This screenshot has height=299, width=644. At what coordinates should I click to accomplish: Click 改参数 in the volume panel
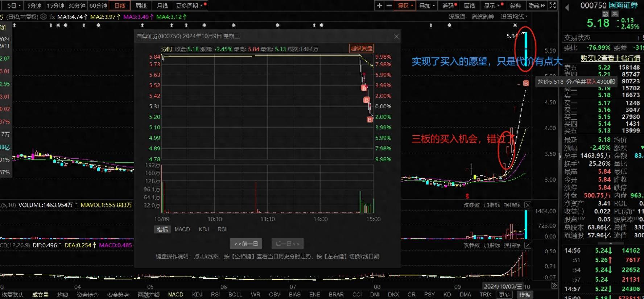click(x=471, y=205)
